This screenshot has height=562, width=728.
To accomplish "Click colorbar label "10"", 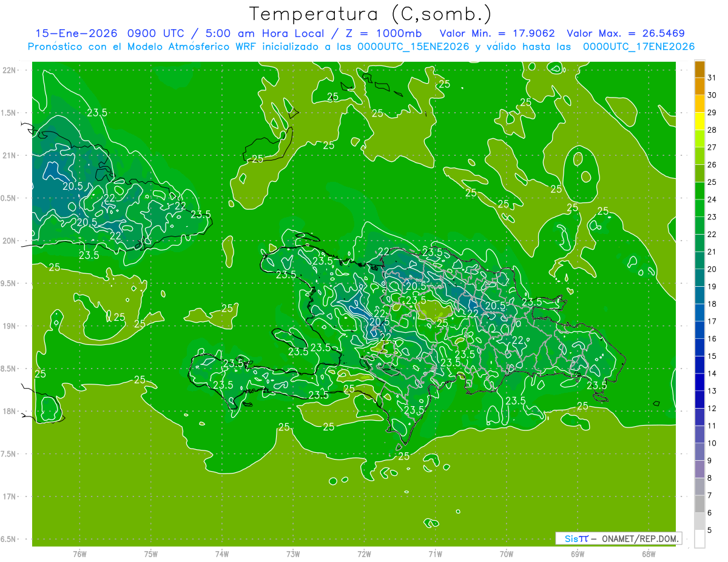I will tap(712, 443).
